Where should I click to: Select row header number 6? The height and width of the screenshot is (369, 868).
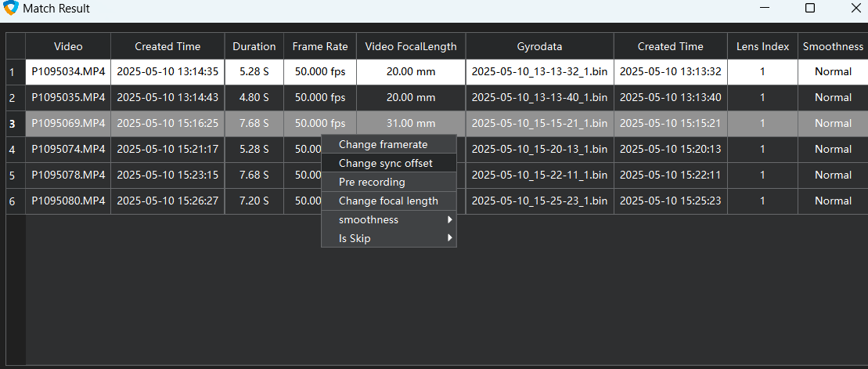(x=12, y=201)
